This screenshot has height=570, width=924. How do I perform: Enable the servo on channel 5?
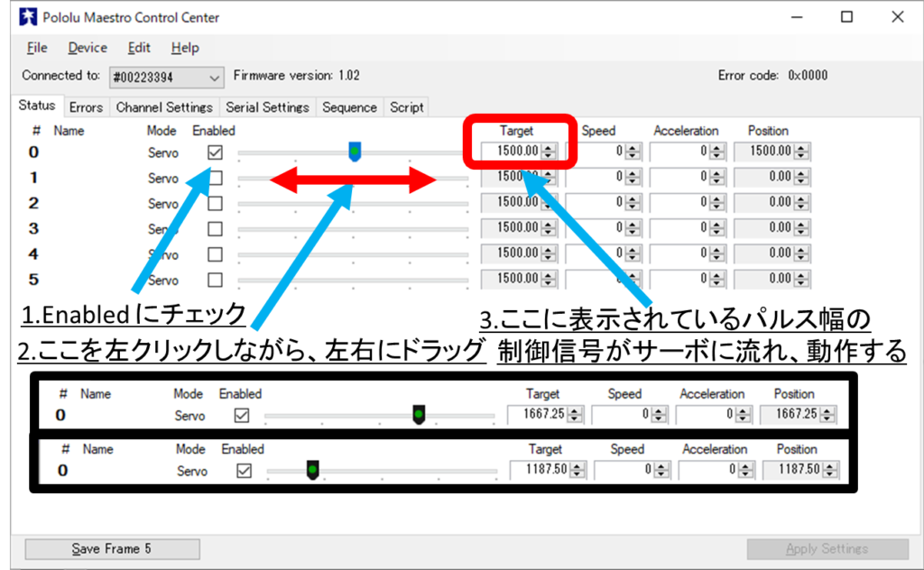(215, 280)
